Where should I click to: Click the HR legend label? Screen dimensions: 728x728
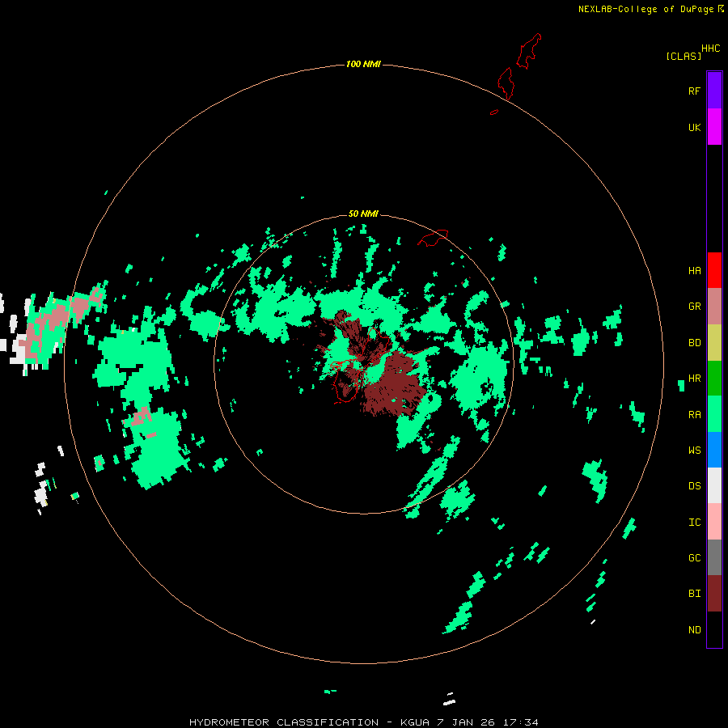(694, 379)
